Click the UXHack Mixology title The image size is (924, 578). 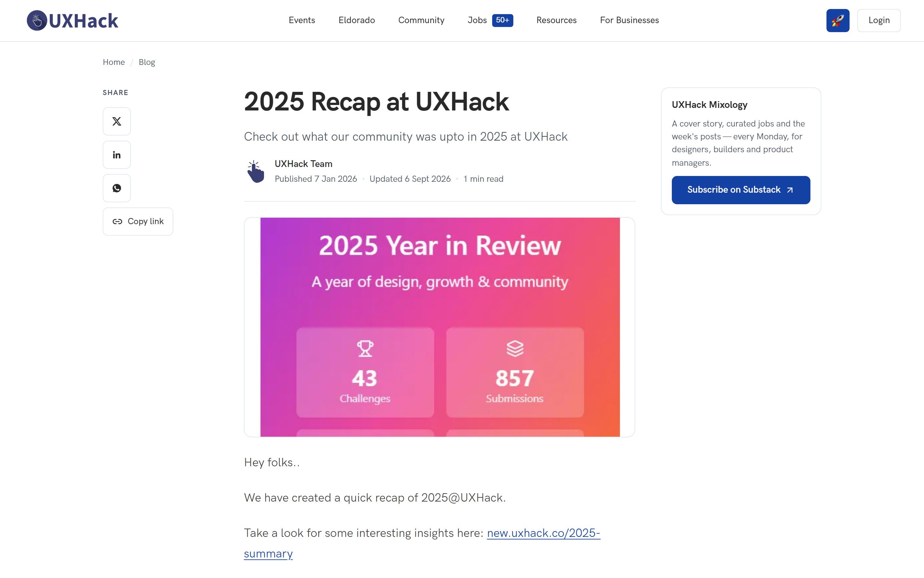pos(709,105)
